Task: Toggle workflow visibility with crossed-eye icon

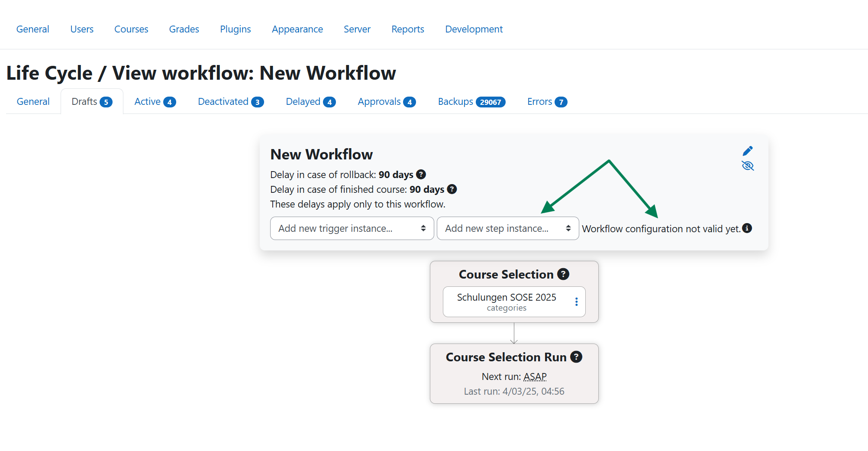Action: tap(748, 166)
